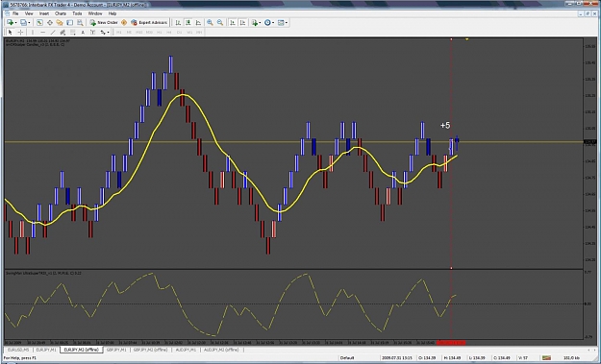
Task: Select the Cursor arrow tool
Action: pyautogui.click(x=11, y=32)
